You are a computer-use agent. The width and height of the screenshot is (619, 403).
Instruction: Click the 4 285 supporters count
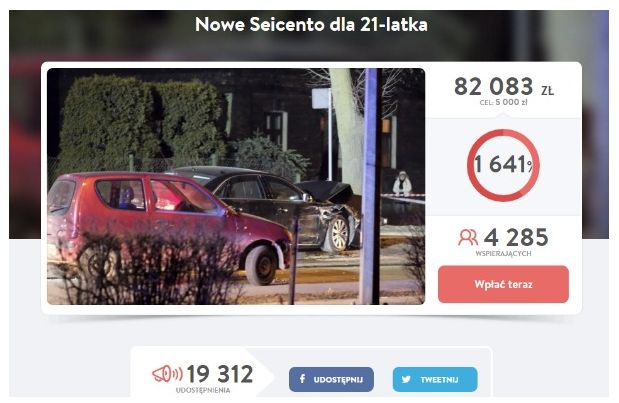516,238
